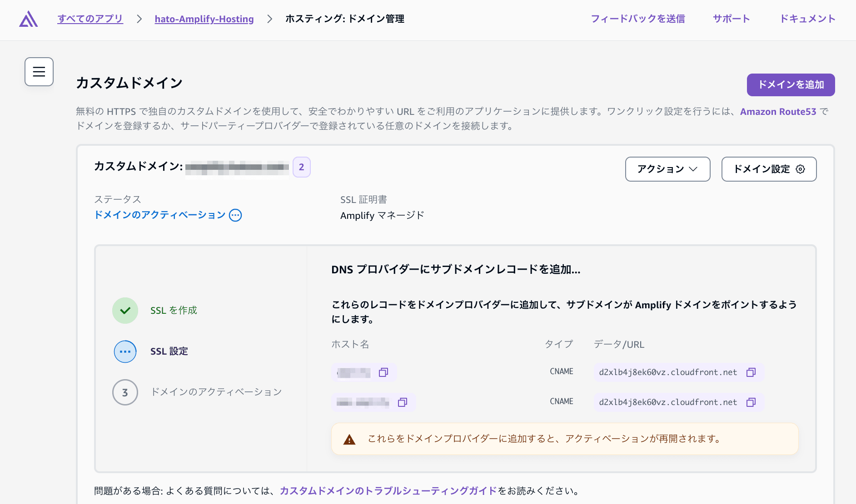856x504 pixels.
Task: Click the タイプ column header
Action: (559, 344)
